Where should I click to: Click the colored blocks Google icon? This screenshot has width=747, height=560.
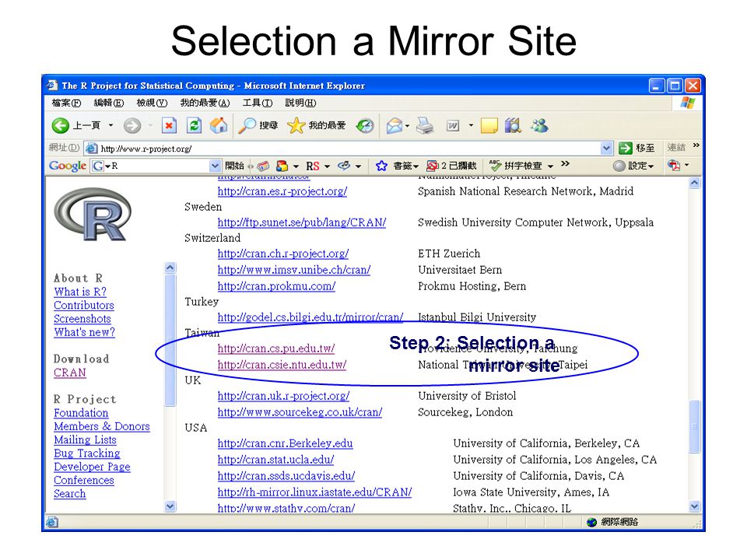click(282, 166)
